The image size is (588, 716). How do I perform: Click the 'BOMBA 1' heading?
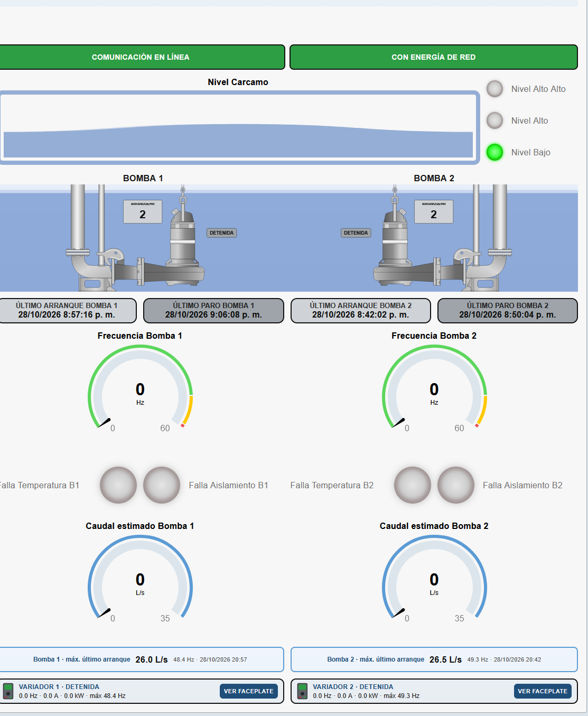click(x=143, y=178)
